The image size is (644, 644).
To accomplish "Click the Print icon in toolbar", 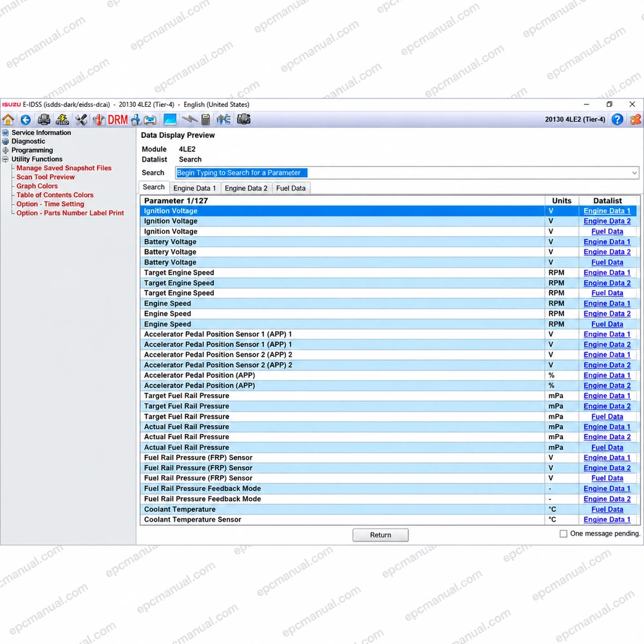I will click(x=44, y=120).
